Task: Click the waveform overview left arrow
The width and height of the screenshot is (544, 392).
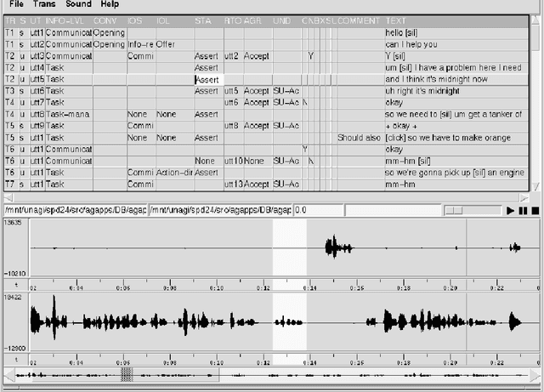Action: click(9, 375)
